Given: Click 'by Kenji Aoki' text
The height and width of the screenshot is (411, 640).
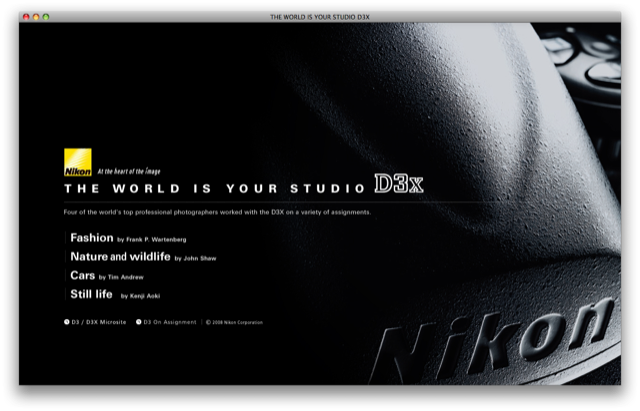Looking at the screenshot, I should tap(140, 296).
